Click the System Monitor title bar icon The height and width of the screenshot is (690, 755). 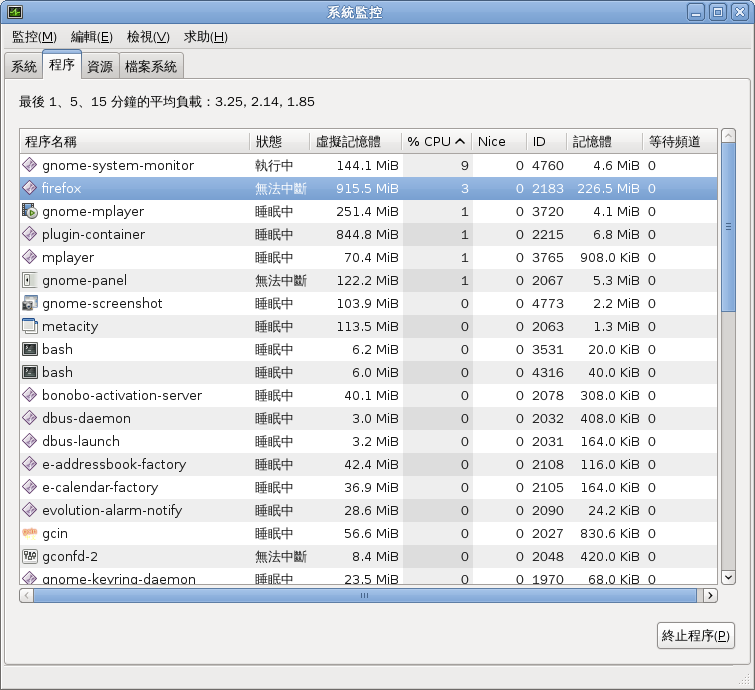tap(16, 12)
